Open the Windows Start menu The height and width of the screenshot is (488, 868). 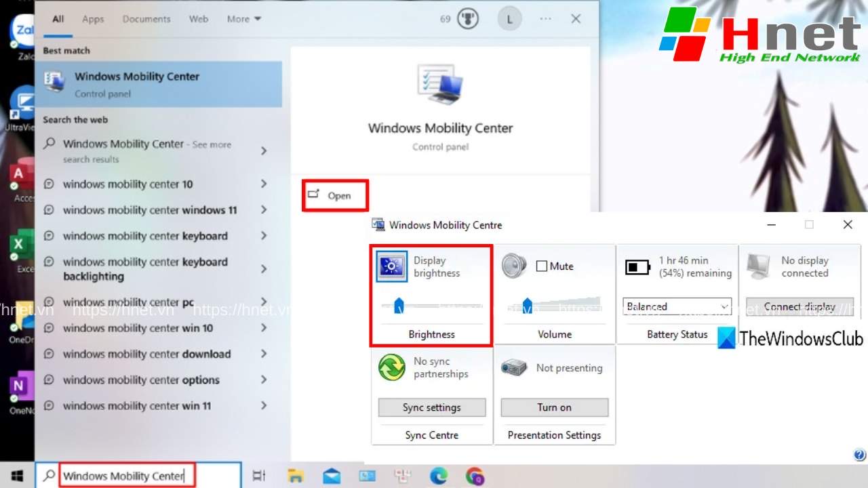[x=17, y=476]
